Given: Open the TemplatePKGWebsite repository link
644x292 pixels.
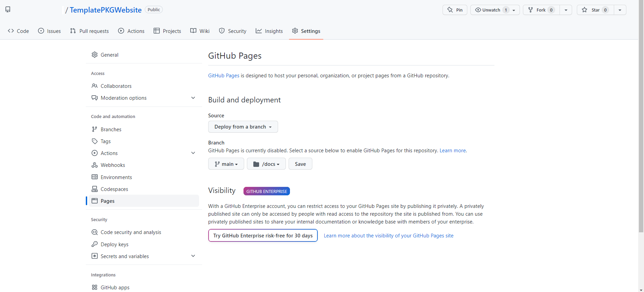Looking at the screenshot, I should 105,10.
